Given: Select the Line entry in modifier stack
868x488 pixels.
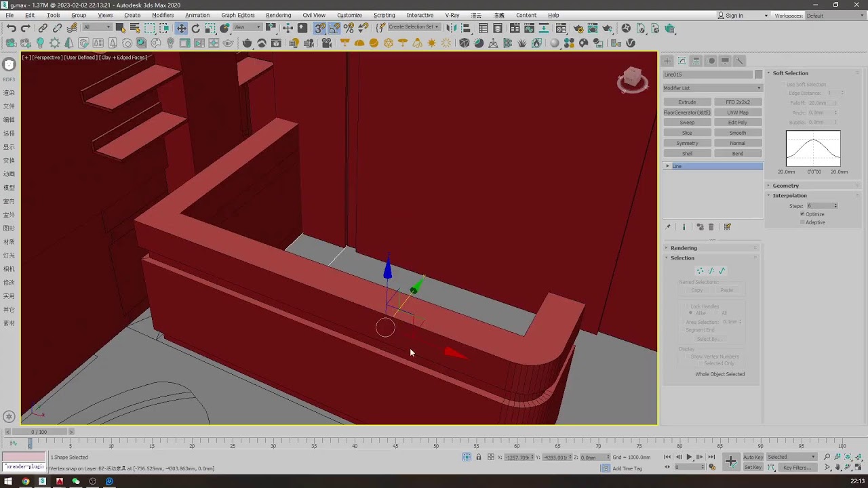Looking at the screenshot, I should point(712,166).
